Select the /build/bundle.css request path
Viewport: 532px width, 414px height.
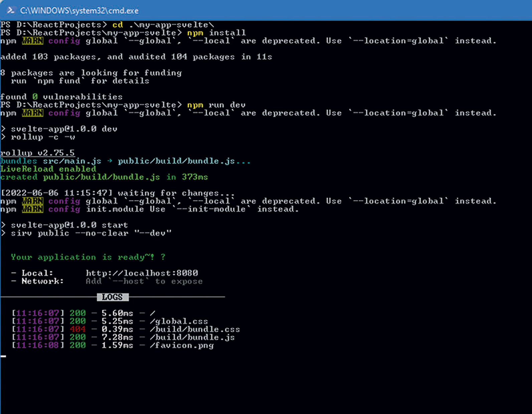[x=195, y=329]
